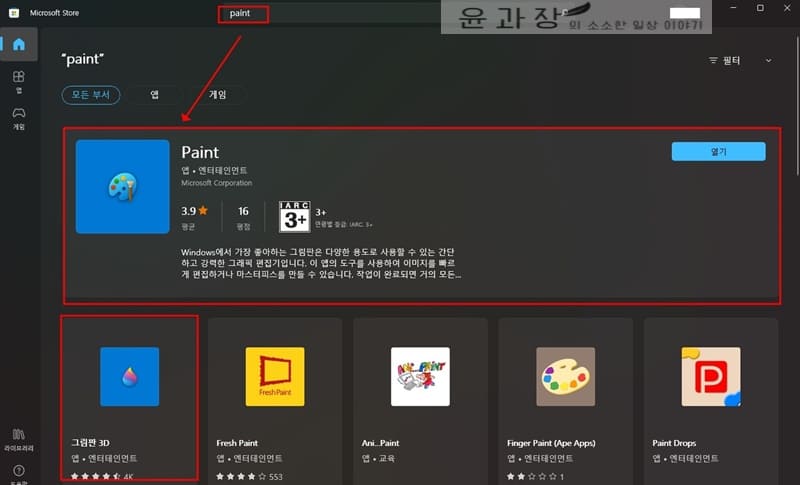Click the 16 ratings count
Viewport: 800px width, 485px height.
click(243, 211)
